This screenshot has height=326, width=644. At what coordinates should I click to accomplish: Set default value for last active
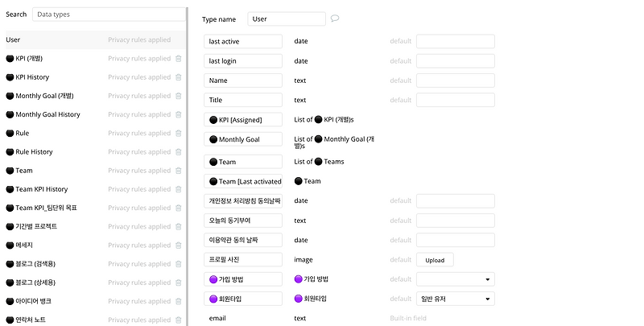(x=456, y=42)
